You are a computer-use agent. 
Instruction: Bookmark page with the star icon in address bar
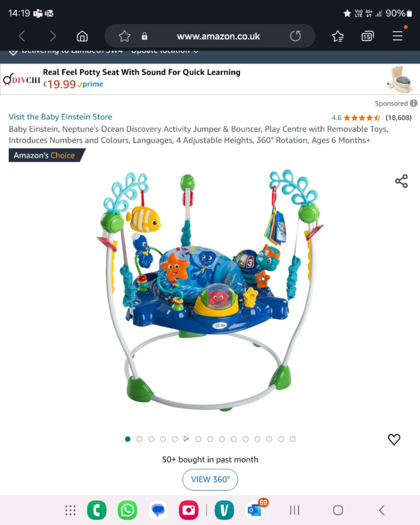pyautogui.click(x=124, y=36)
